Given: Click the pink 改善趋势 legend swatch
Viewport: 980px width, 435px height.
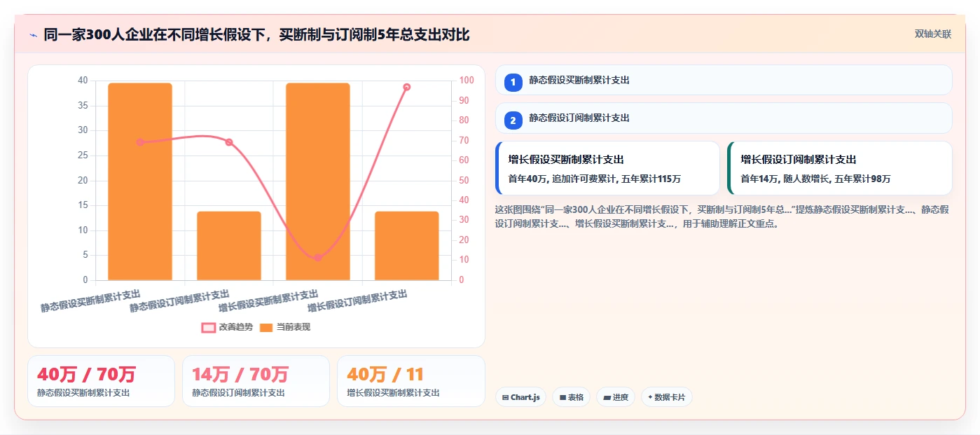Looking at the screenshot, I should [208, 327].
